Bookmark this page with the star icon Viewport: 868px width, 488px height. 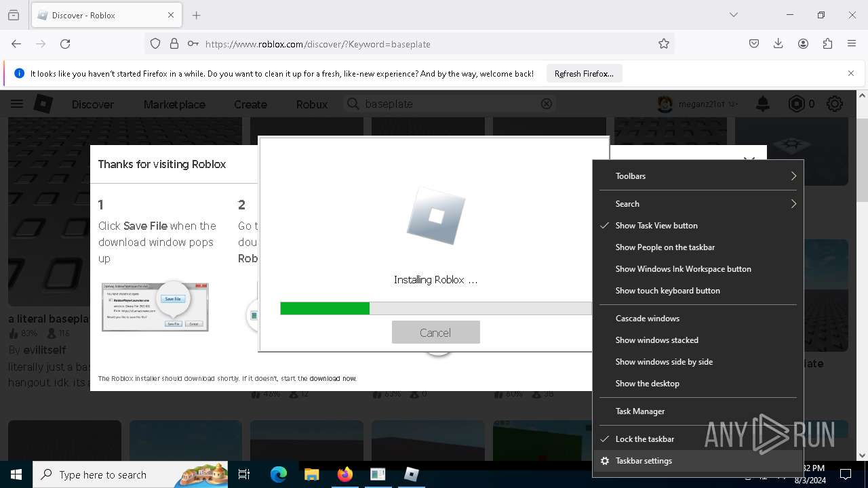click(664, 43)
